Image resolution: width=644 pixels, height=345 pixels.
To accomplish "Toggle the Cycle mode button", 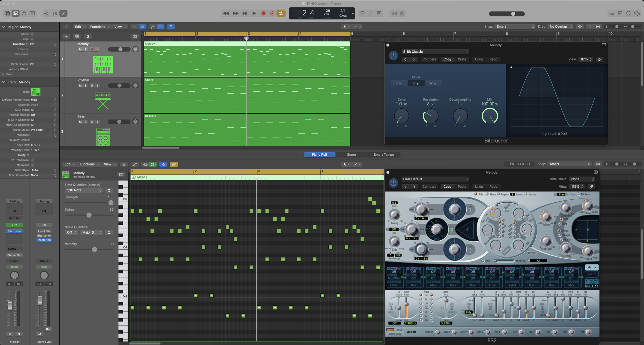I will click(x=281, y=13).
